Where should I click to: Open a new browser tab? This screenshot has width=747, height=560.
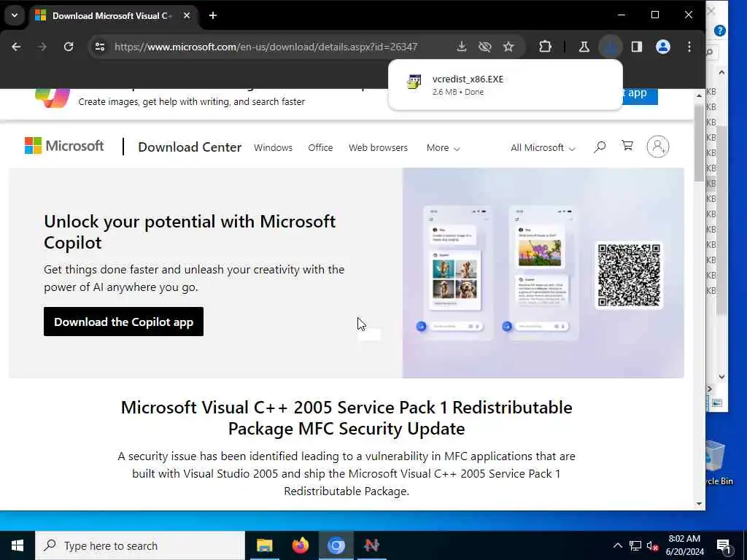coord(213,15)
